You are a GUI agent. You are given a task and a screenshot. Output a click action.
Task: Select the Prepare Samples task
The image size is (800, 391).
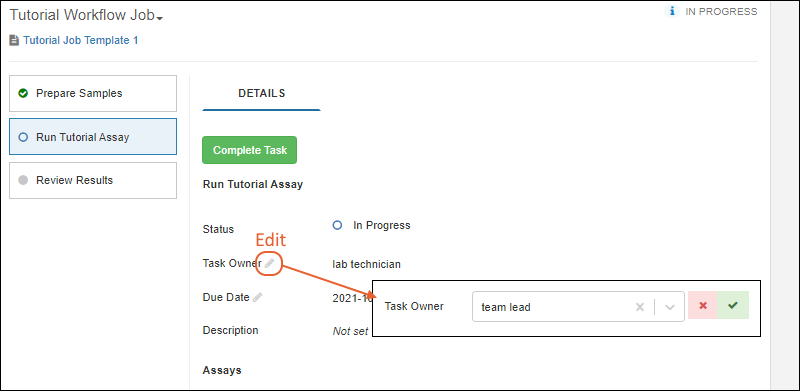coord(93,93)
